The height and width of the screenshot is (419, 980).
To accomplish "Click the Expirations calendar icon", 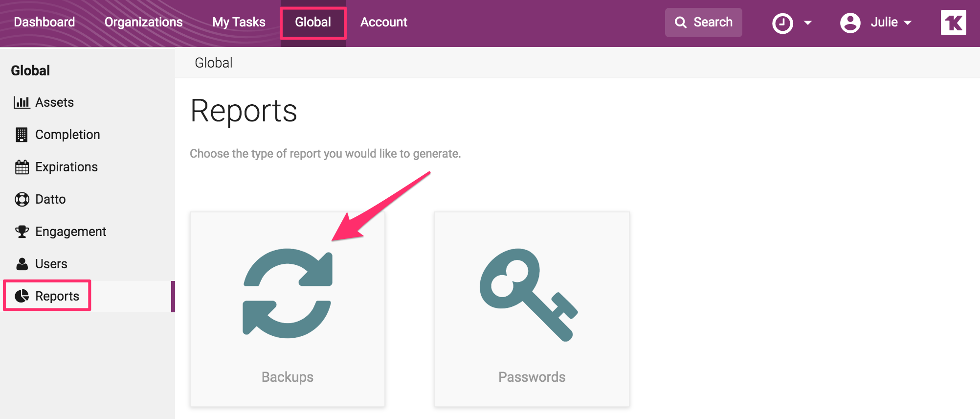I will pos(22,167).
